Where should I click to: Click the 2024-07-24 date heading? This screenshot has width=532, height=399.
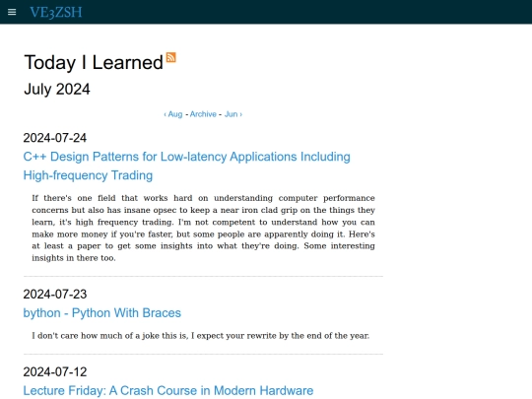click(x=55, y=138)
